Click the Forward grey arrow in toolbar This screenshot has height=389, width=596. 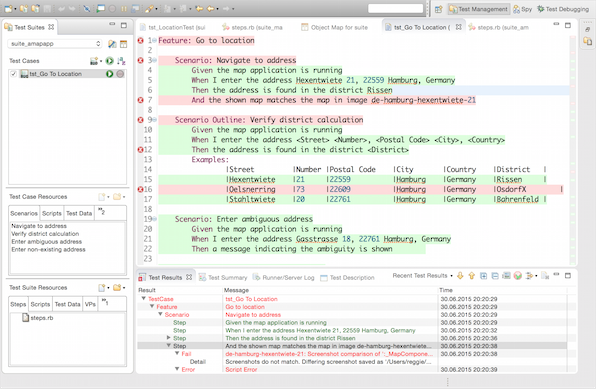click(x=226, y=8)
